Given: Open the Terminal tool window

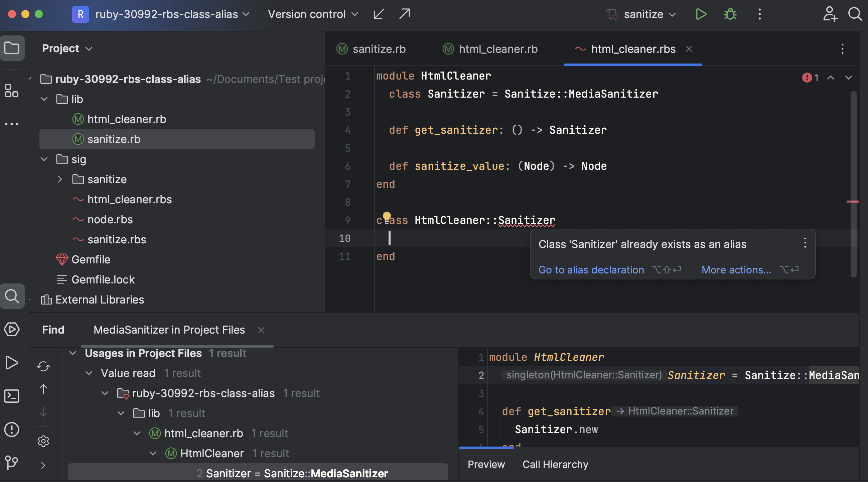Looking at the screenshot, I should [x=12, y=396].
